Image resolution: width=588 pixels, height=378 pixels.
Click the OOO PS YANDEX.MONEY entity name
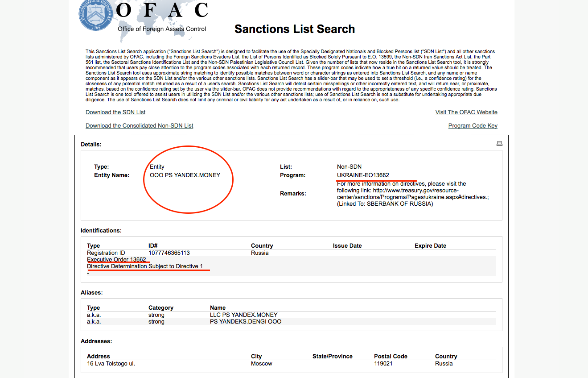(185, 175)
